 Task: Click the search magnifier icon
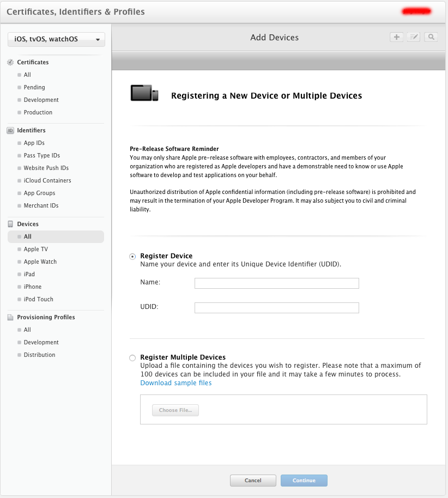coord(431,37)
